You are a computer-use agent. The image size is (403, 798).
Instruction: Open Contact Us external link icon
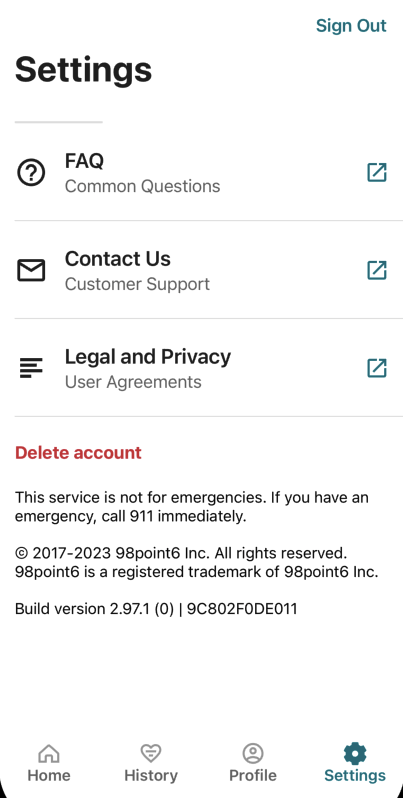[377, 270]
